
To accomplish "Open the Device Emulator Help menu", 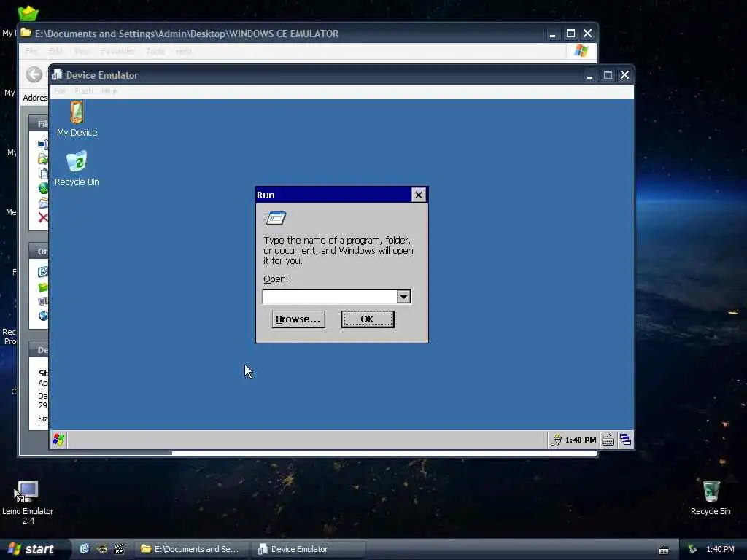I will point(109,91).
